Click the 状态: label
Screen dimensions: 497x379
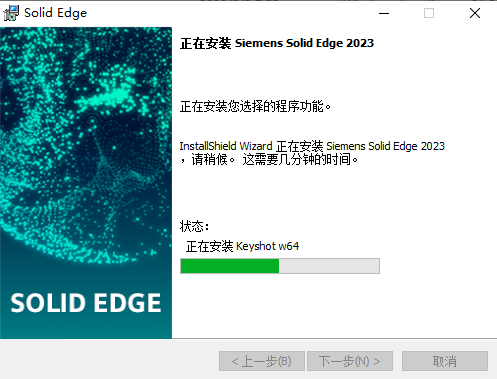click(194, 226)
